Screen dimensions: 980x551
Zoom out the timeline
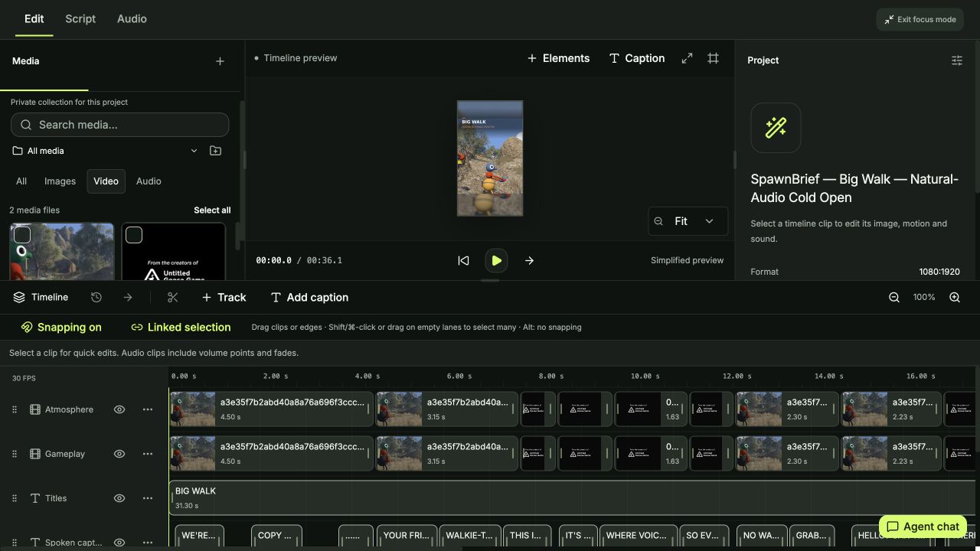click(x=893, y=297)
